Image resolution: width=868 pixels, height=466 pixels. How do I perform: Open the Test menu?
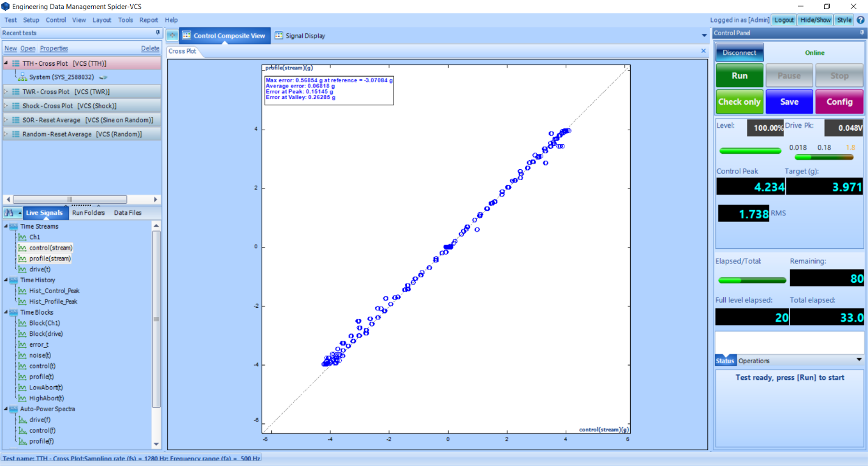[10, 19]
